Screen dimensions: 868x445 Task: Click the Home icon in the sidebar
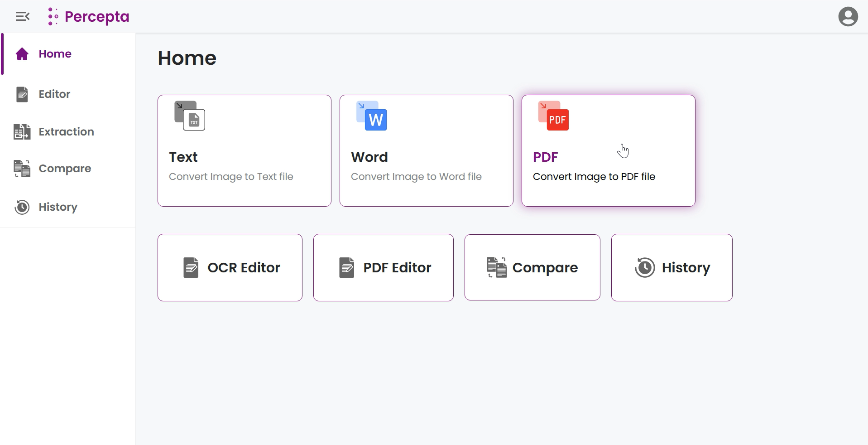22,53
